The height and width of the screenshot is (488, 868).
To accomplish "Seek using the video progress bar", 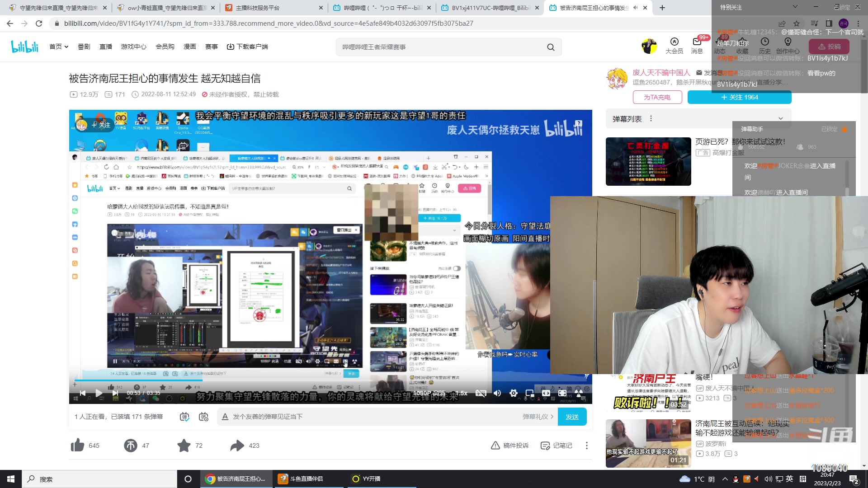I will click(330, 381).
